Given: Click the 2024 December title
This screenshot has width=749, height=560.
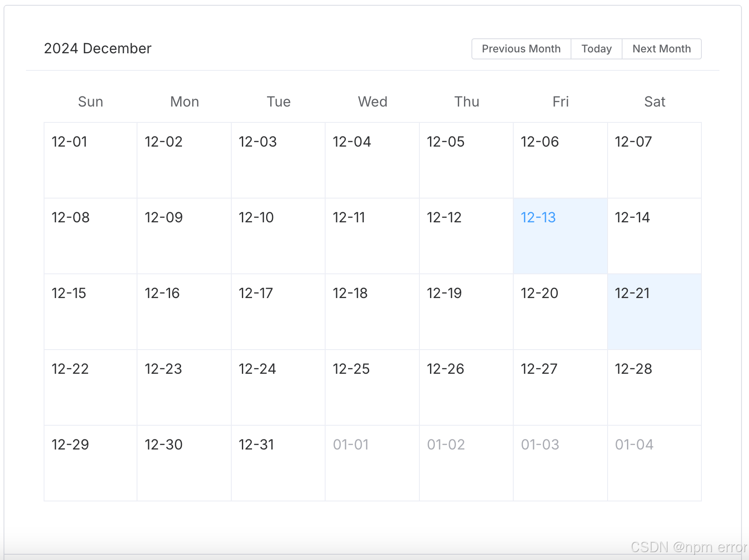Looking at the screenshot, I should [98, 48].
